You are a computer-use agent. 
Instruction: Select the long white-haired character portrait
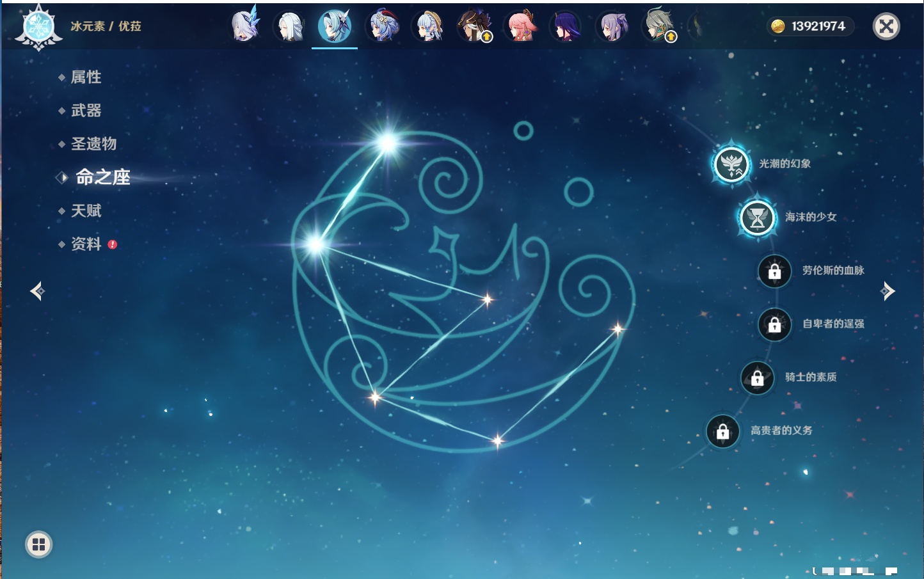289,26
